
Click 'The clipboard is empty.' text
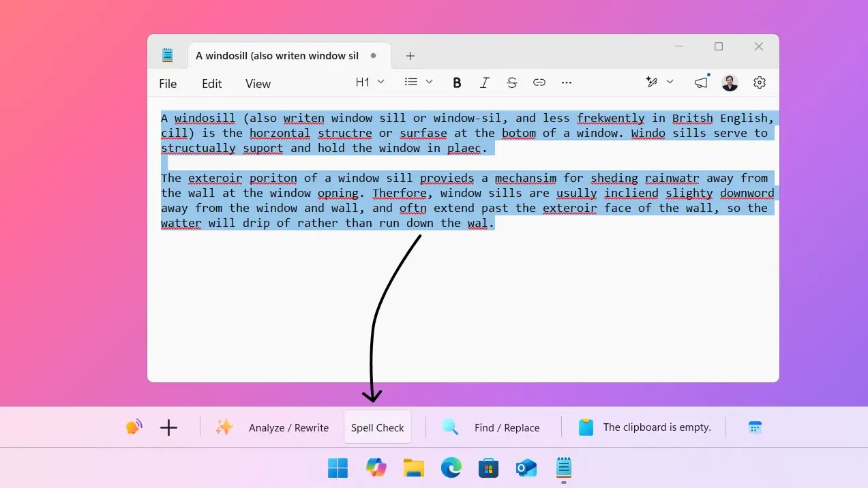click(x=657, y=427)
